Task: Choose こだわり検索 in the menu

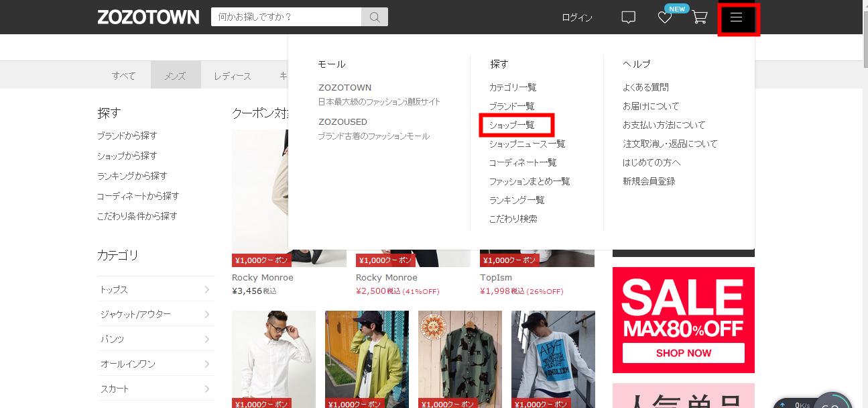Action: 513,219
